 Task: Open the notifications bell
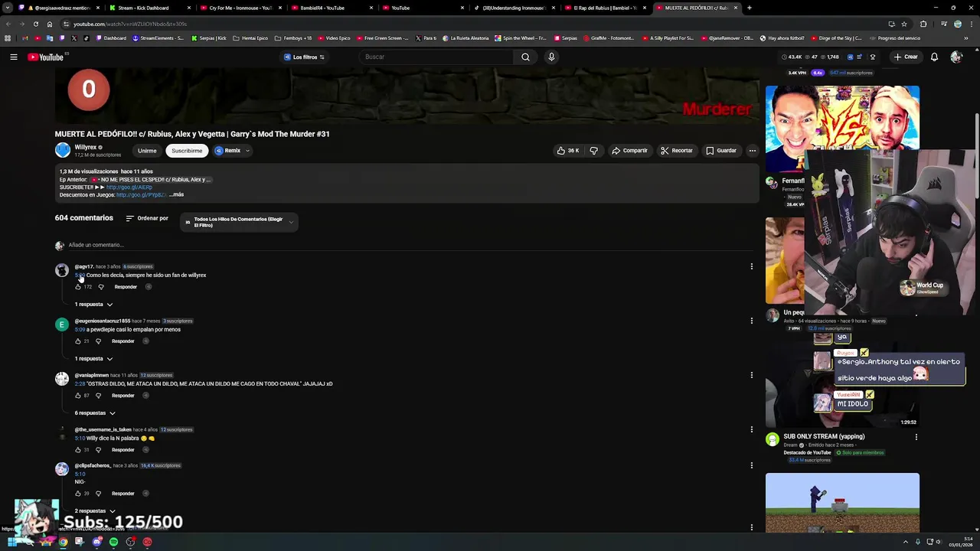coord(934,57)
